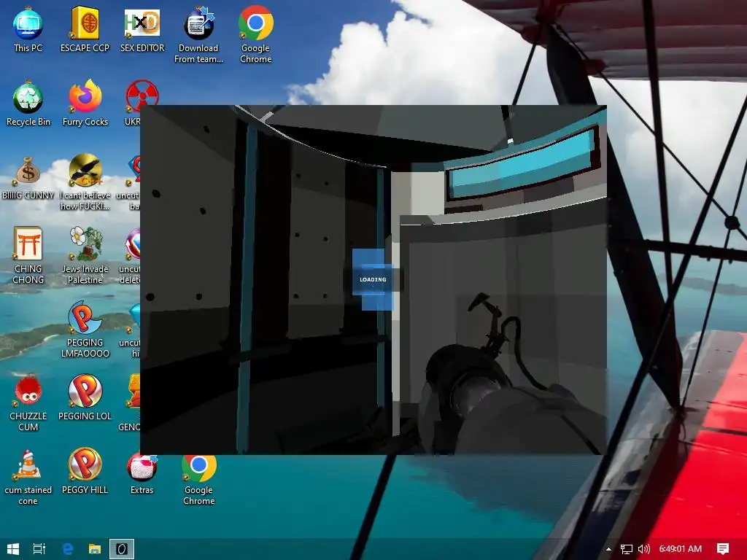The height and width of the screenshot is (560, 747).
Task: Open the Windows Start menu
Action: [x=13, y=549]
